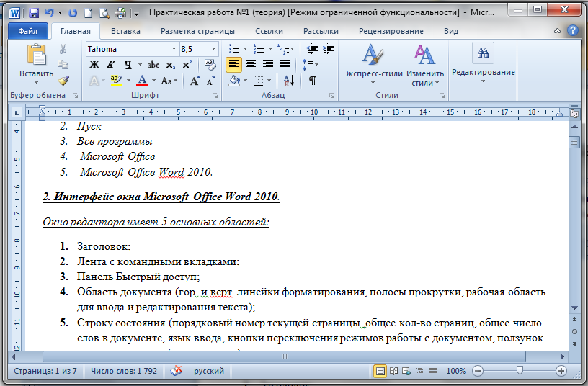Click the tab selector on ruler corner
The width and height of the screenshot is (588, 386).
point(17,112)
